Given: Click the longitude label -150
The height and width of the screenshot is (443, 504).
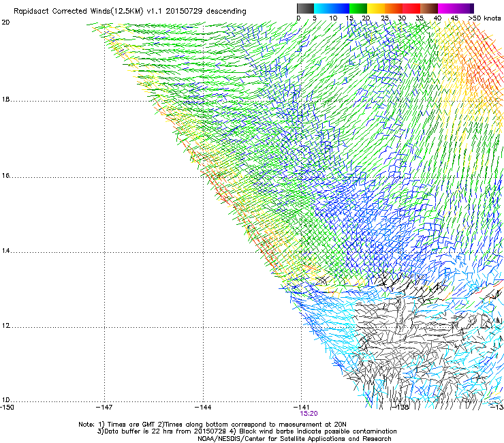Looking at the screenshot, I should (7, 408).
